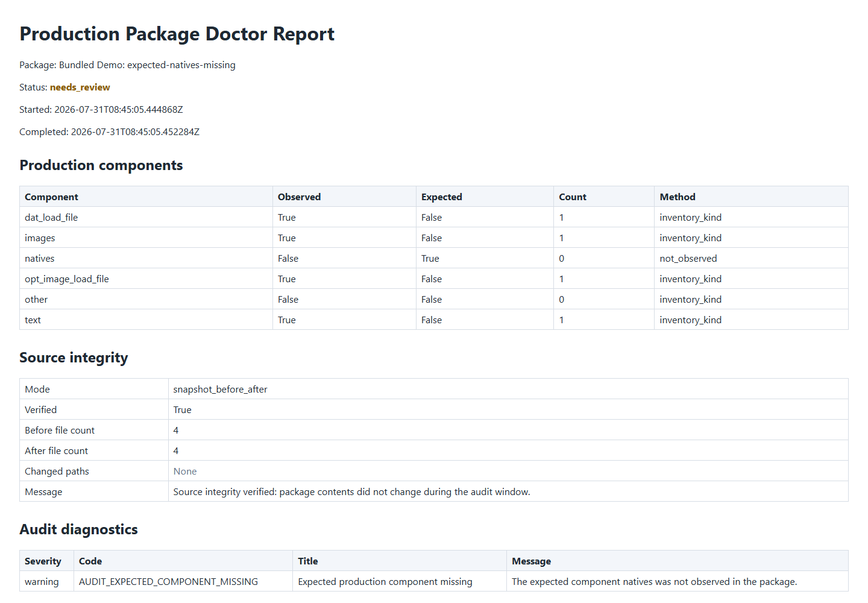
Task: Click the Component column header
Action: pyautogui.click(x=146, y=197)
